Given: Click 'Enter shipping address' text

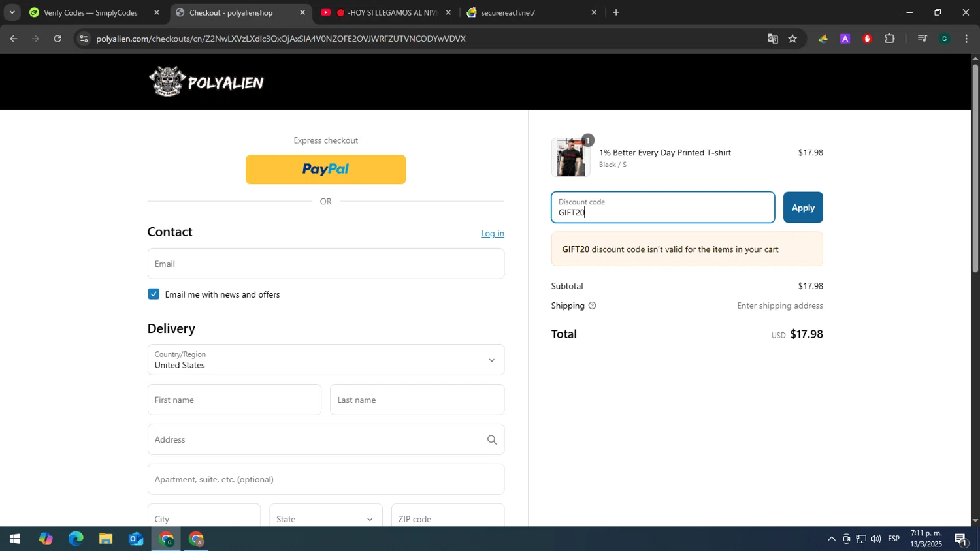Looking at the screenshot, I should 779,306.
